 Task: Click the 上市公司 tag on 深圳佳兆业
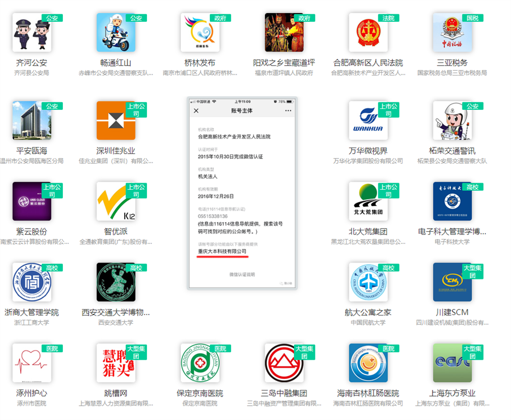click(x=136, y=109)
